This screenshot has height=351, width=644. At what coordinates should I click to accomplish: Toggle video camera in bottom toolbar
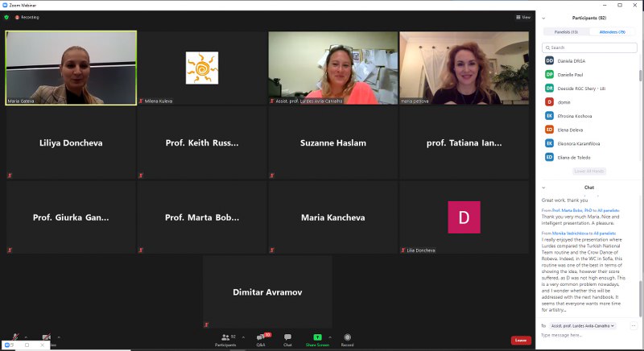pos(47,337)
